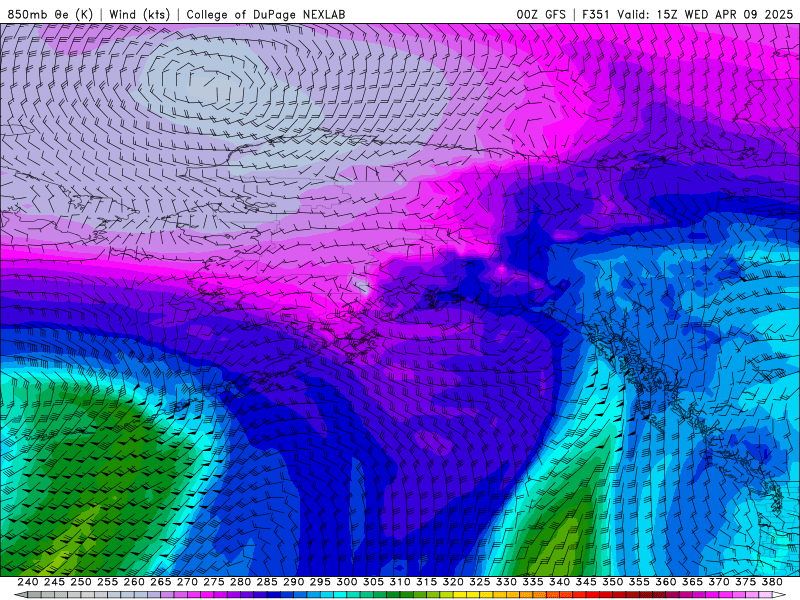The image size is (800, 600).
Task: Click the 265 legend label
Action: click(161, 582)
